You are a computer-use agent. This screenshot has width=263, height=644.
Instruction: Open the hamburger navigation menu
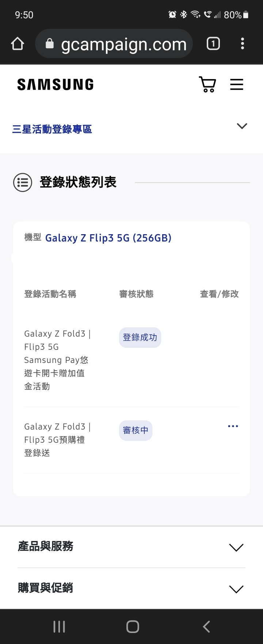click(x=236, y=85)
